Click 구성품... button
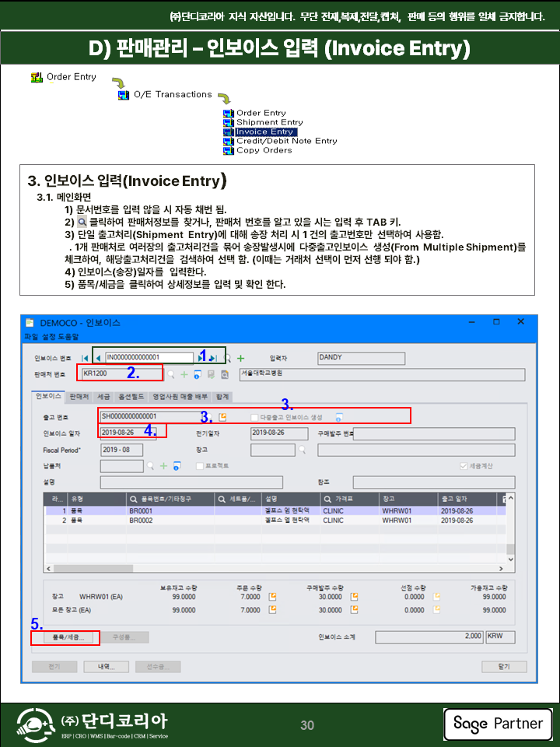 124,637
